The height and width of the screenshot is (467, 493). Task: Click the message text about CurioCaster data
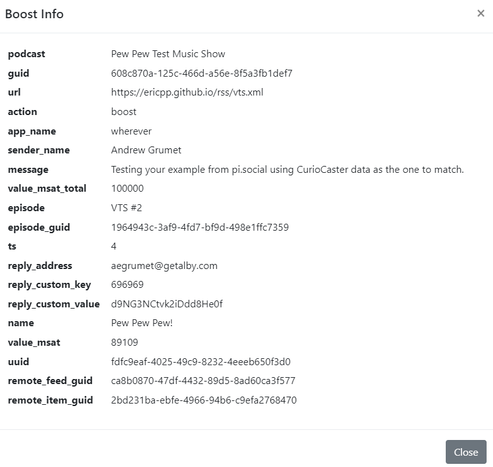(x=287, y=169)
